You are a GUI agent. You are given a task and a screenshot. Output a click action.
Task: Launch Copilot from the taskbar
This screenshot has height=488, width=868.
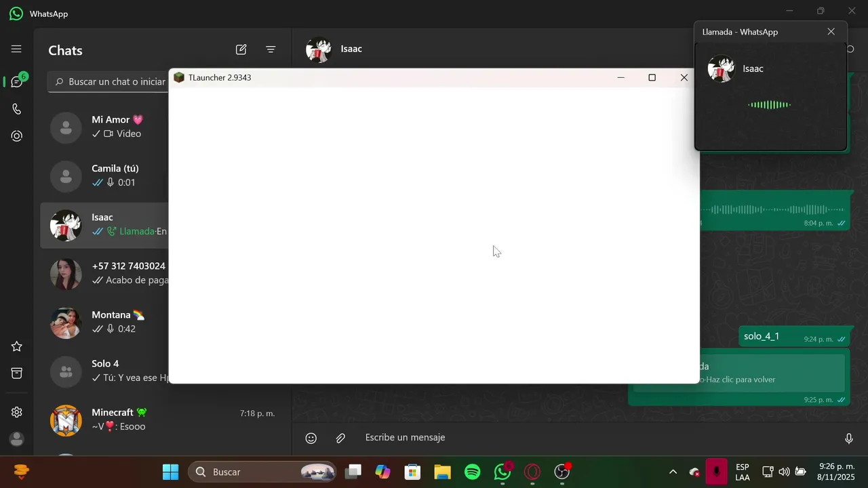click(x=383, y=472)
